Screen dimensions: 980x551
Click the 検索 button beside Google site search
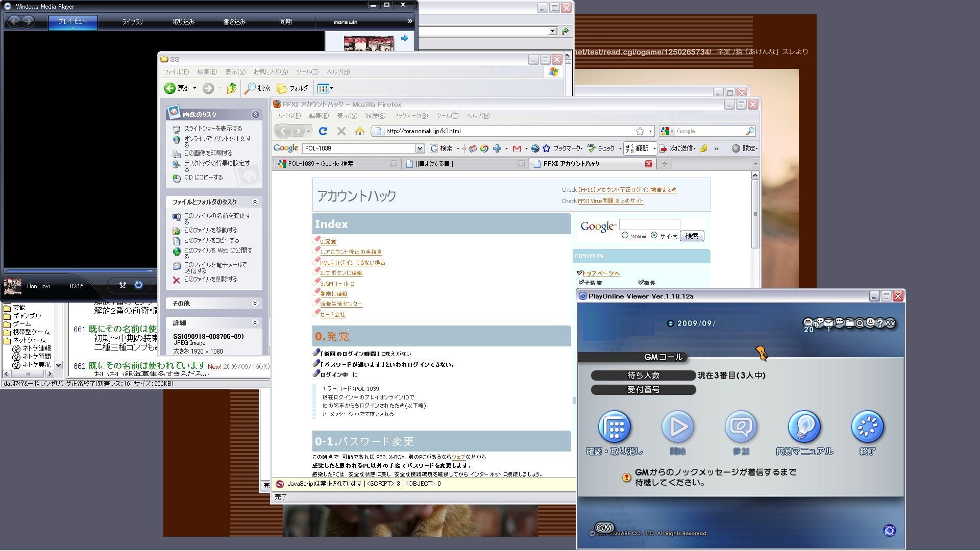692,236
